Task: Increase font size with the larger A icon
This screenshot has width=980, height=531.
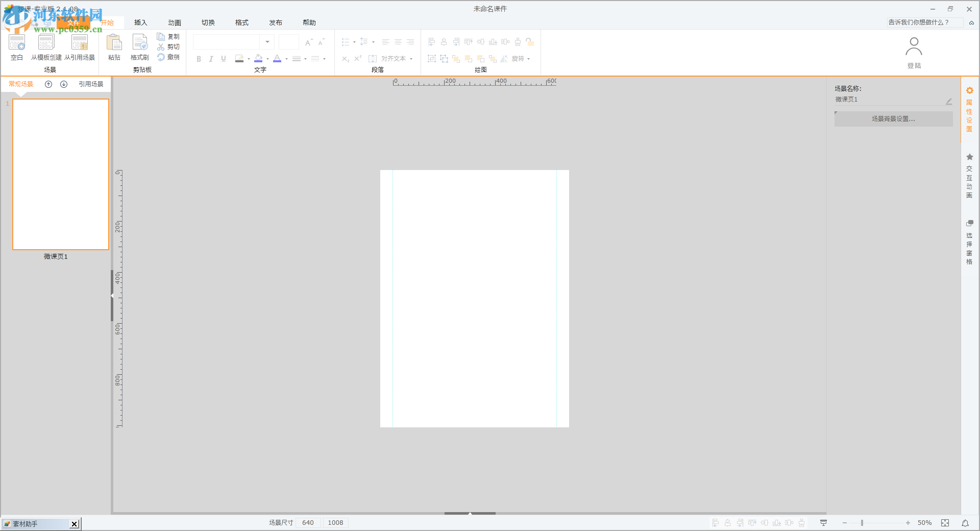Action: click(308, 42)
